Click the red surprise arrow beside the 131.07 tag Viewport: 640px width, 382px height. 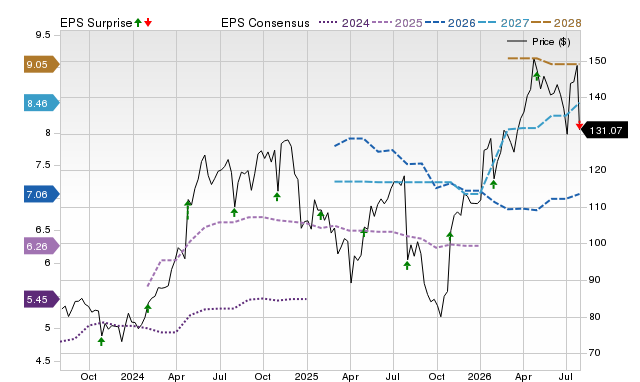pyautogui.click(x=579, y=125)
